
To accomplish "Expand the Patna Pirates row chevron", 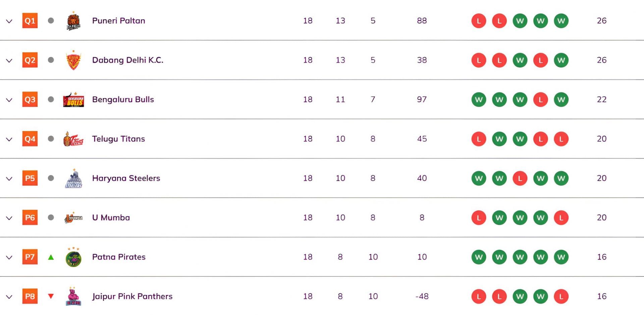I will point(9,257).
